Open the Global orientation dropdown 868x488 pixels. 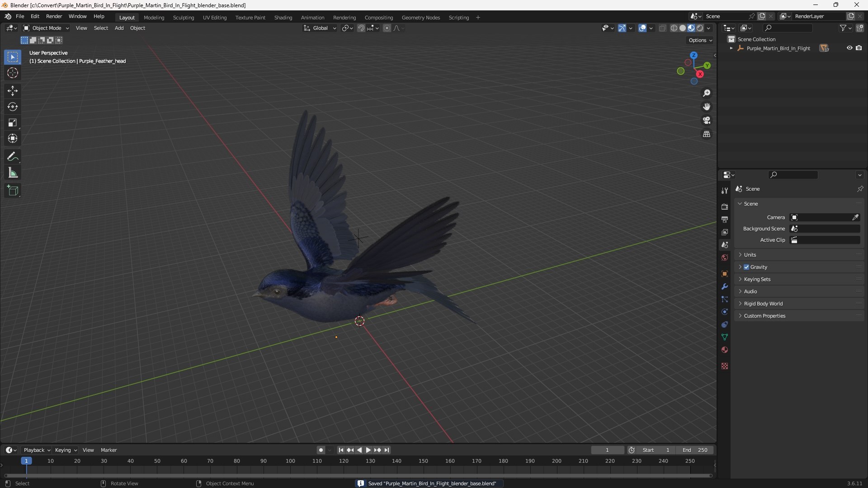pyautogui.click(x=320, y=28)
